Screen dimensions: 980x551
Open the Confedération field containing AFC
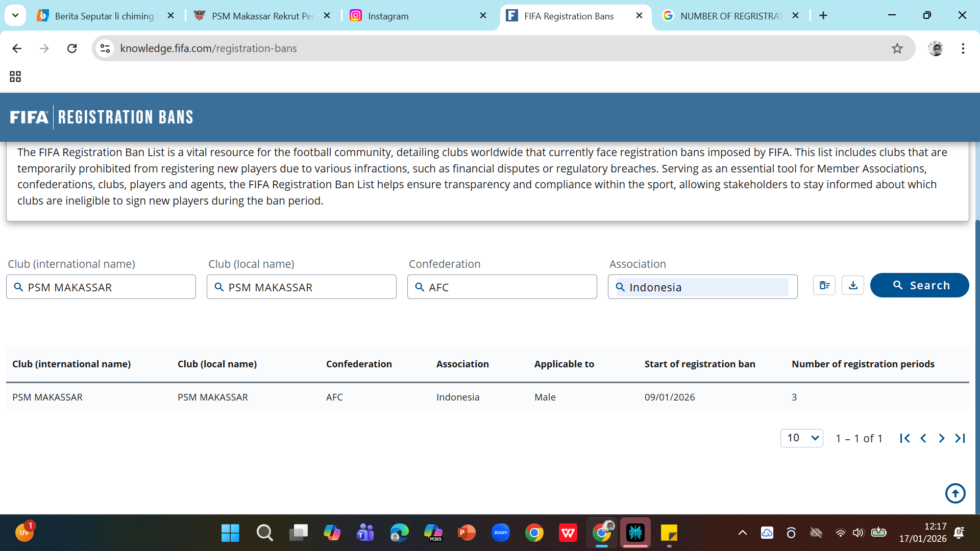(502, 287)
